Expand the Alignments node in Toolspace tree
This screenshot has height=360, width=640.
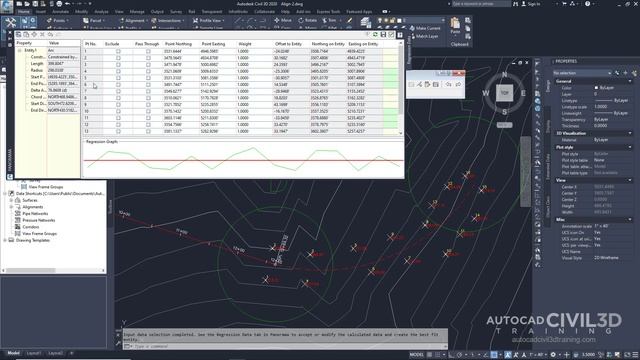(x=11, y=207)
